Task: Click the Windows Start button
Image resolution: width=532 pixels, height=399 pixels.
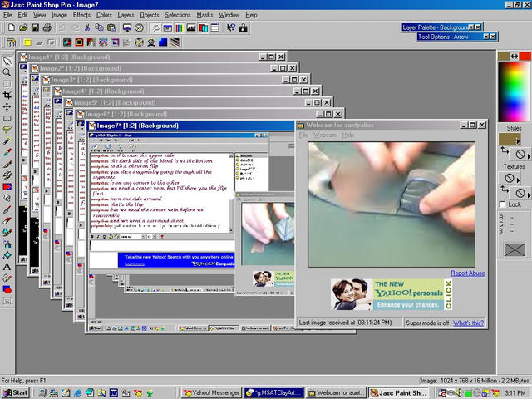Action: pos(15,392)
